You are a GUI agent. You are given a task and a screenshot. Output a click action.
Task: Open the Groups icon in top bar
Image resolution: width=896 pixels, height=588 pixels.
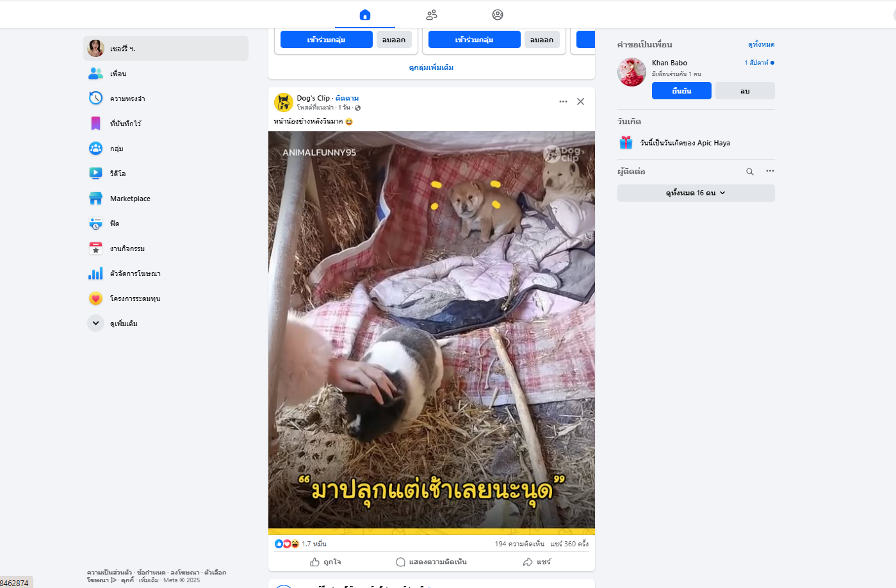(498, 15)
